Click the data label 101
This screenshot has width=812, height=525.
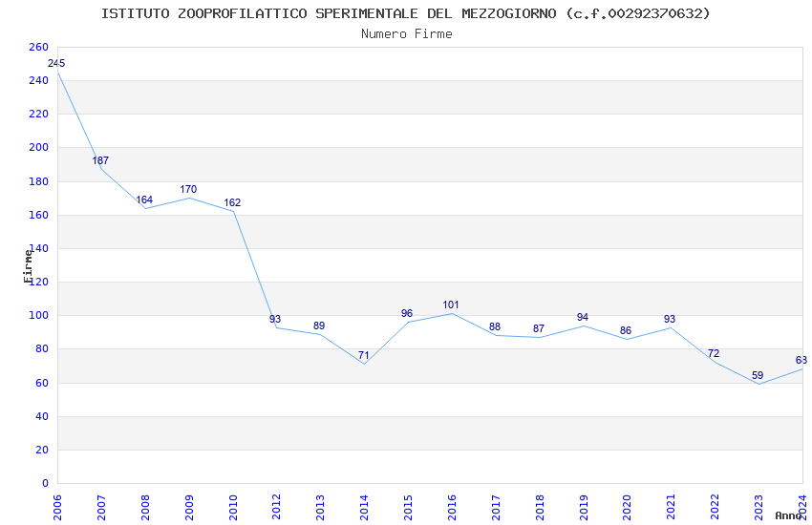451,305
